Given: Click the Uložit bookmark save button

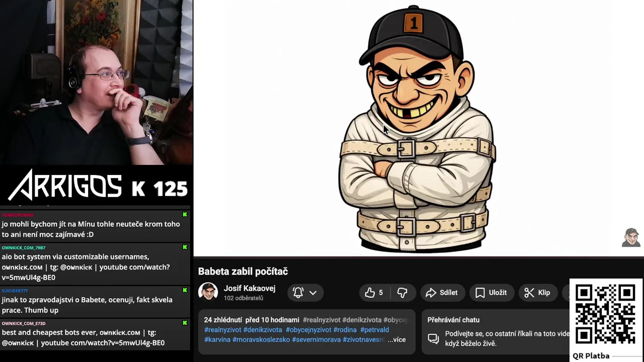Looking at the screenshot, I should click(x=491, y=293).
